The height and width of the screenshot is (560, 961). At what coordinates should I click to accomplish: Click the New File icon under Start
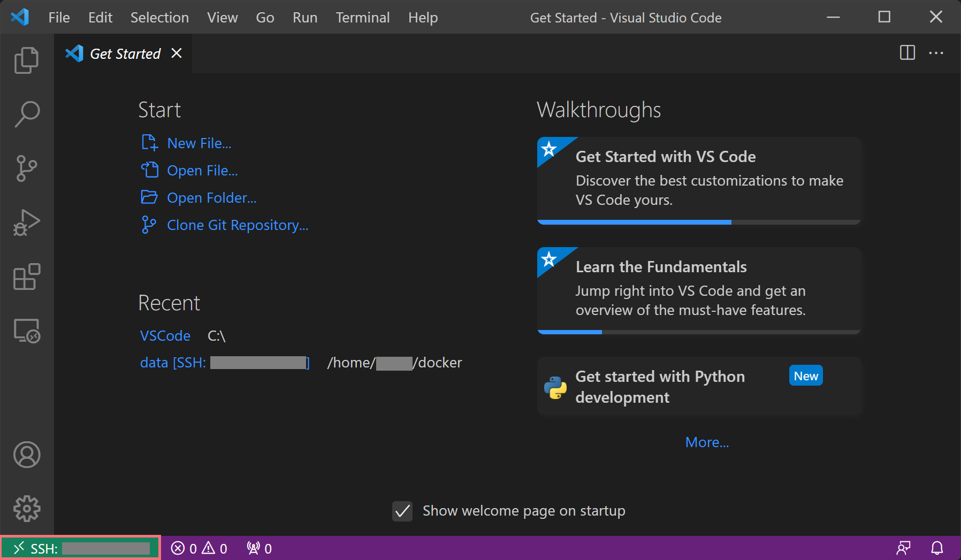(x=149, y=143)
